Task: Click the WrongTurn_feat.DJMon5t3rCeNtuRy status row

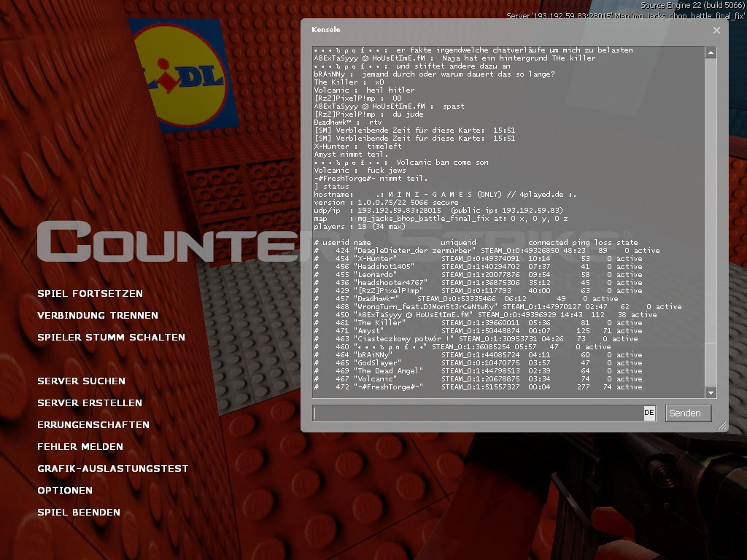Action: pyautogui.click(x=498, y=307)
